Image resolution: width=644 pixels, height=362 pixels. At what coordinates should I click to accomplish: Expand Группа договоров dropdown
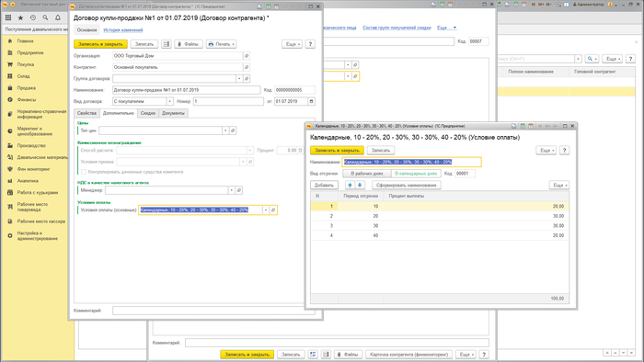tap(239, 78)
